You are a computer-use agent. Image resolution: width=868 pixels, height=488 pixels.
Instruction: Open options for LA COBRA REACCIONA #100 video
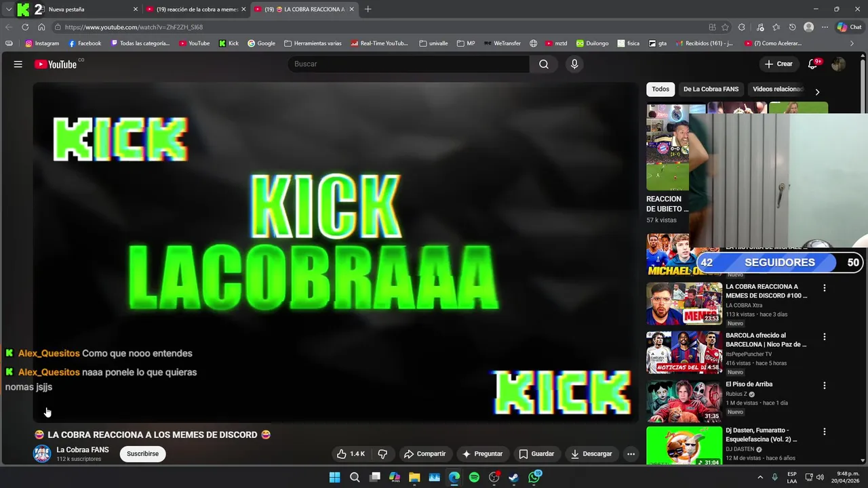[825, 288]
